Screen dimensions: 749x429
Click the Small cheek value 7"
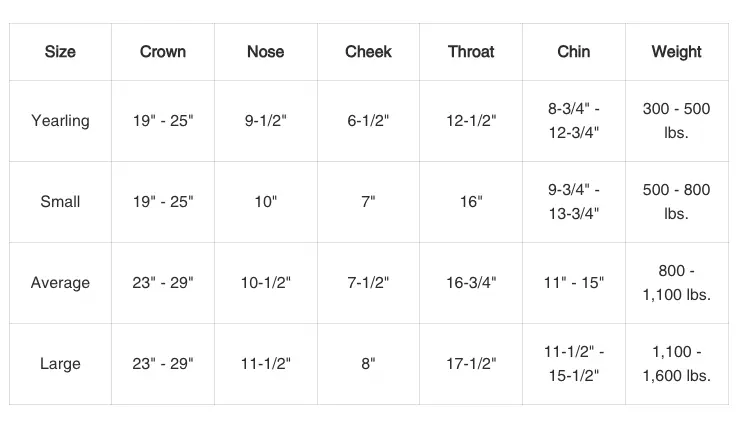click(x=368, y=202)
